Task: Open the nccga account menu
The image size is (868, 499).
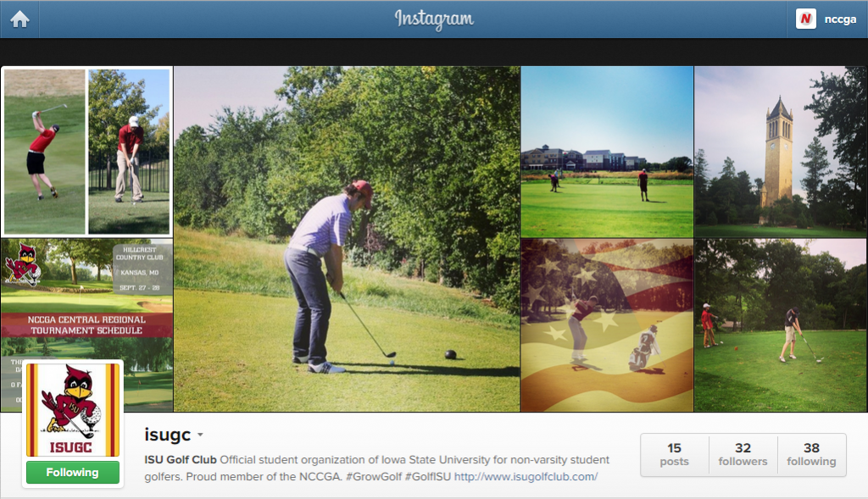Action: [x=827, y=19]
